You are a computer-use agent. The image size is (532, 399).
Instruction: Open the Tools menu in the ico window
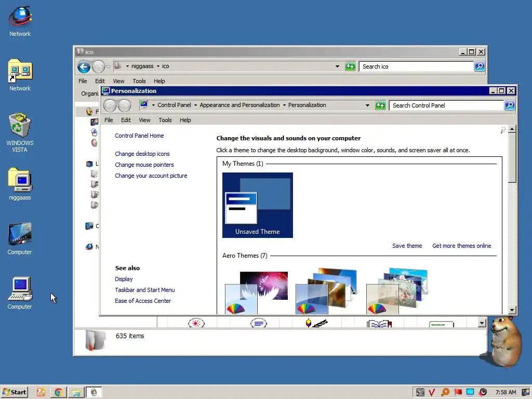[139, 81]
